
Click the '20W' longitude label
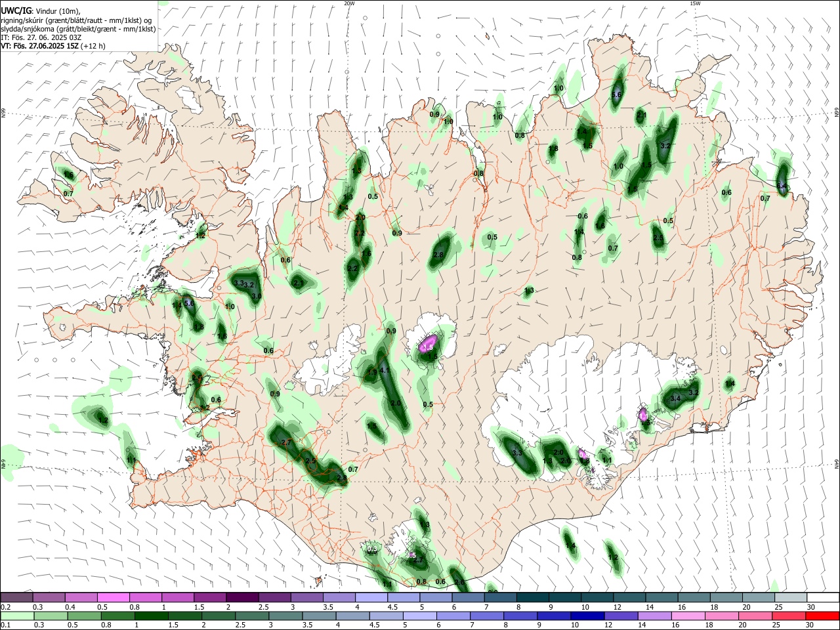tap(349, 3)
